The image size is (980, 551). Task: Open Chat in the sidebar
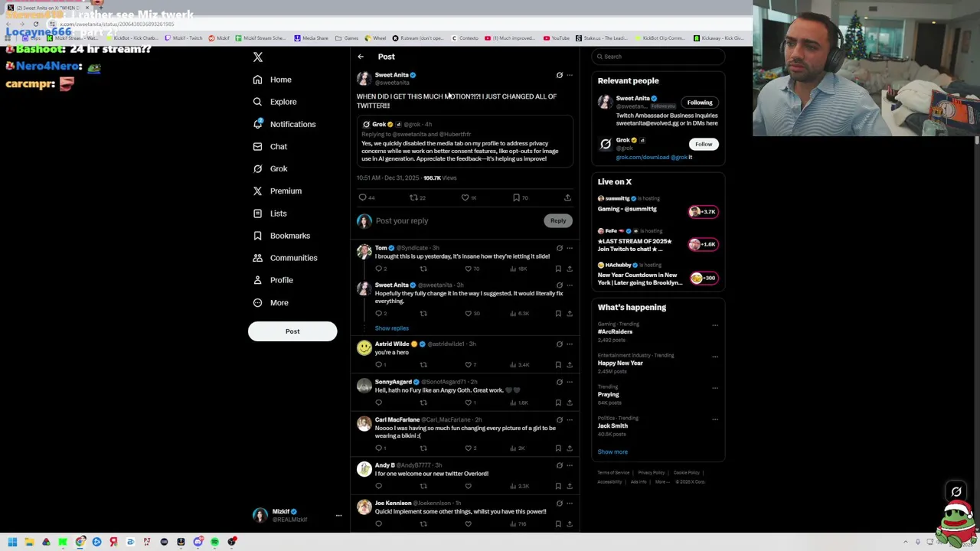[x=269, y=146]
